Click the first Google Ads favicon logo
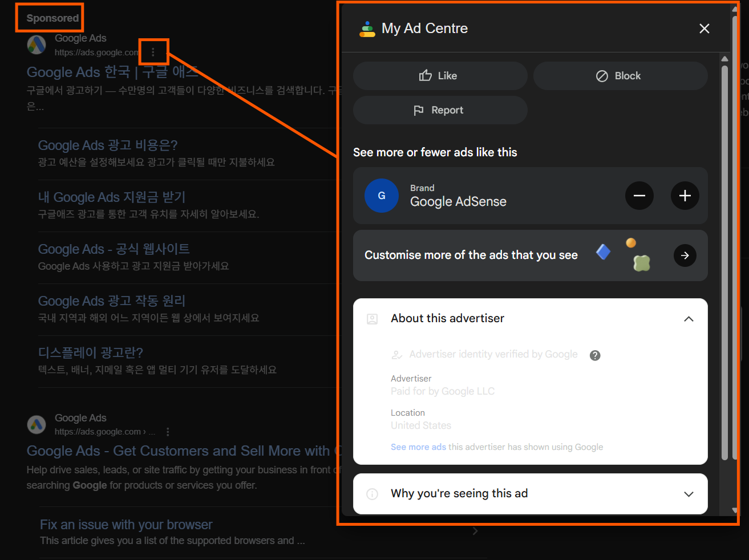The width and height of the screenshot is (749, 560). pos(37,44)
